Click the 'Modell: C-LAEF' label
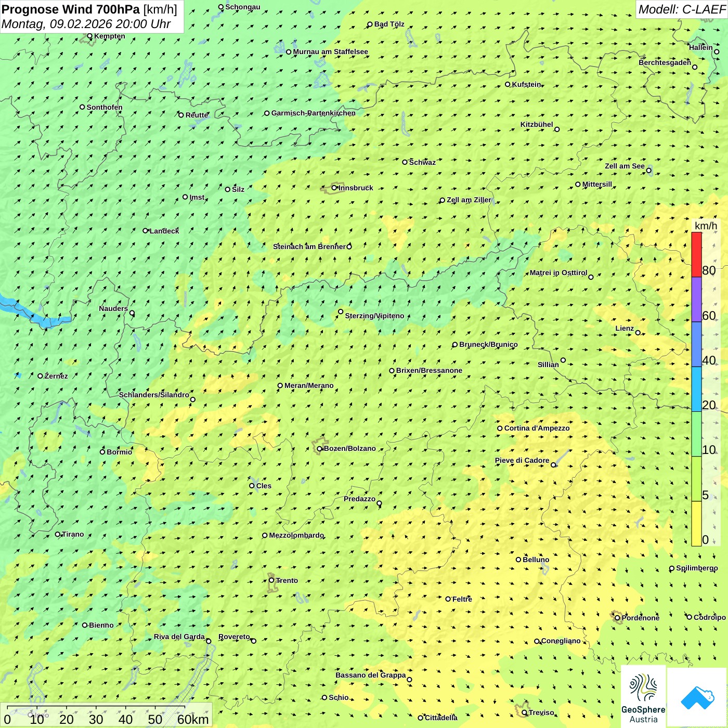This screenshot has height=728, width=728. click(681, 9)
